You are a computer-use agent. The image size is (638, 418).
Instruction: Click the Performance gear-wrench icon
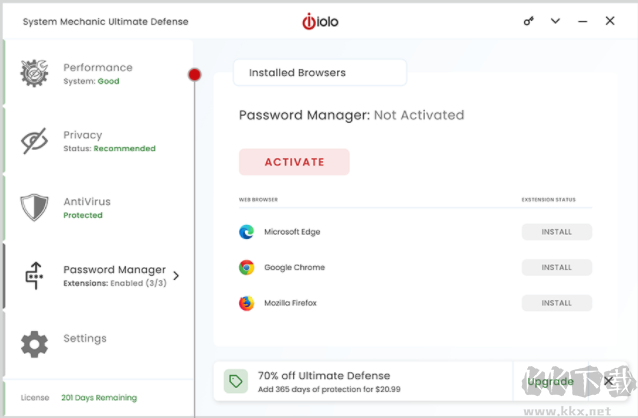pyautogui.click(x=35, y=74)
